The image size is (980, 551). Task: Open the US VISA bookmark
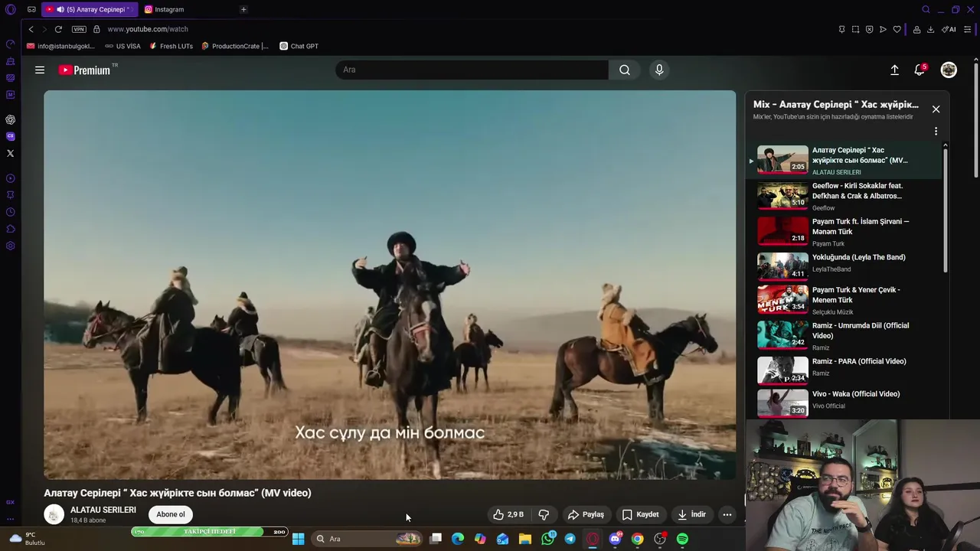pos(122,46)
